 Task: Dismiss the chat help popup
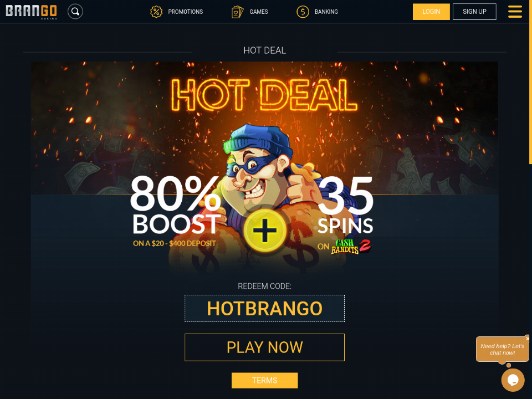[x=528, y=339]
